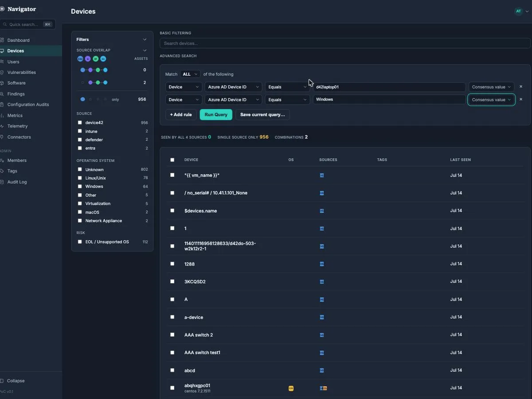Select single-source only row with 956
Viewport: 532px width, 399px height.
click(x=112, y=99)
